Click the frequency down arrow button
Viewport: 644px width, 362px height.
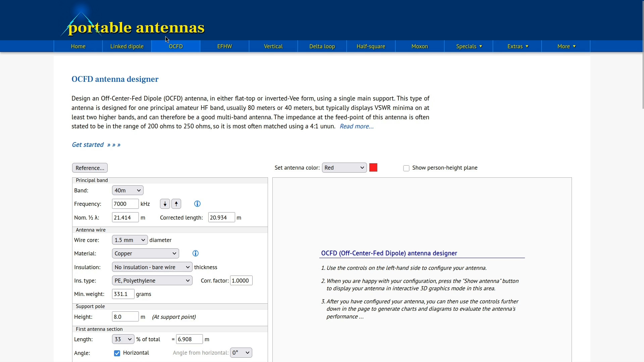(x=165, y=204)
